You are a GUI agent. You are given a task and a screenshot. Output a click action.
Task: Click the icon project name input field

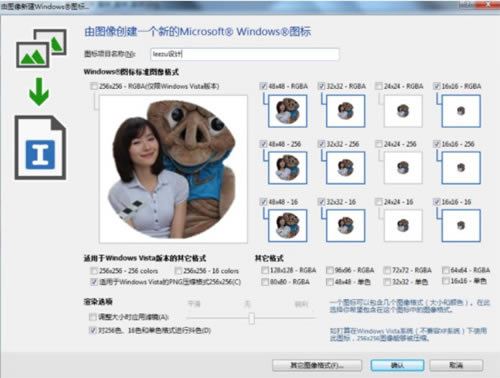point(245,54)
